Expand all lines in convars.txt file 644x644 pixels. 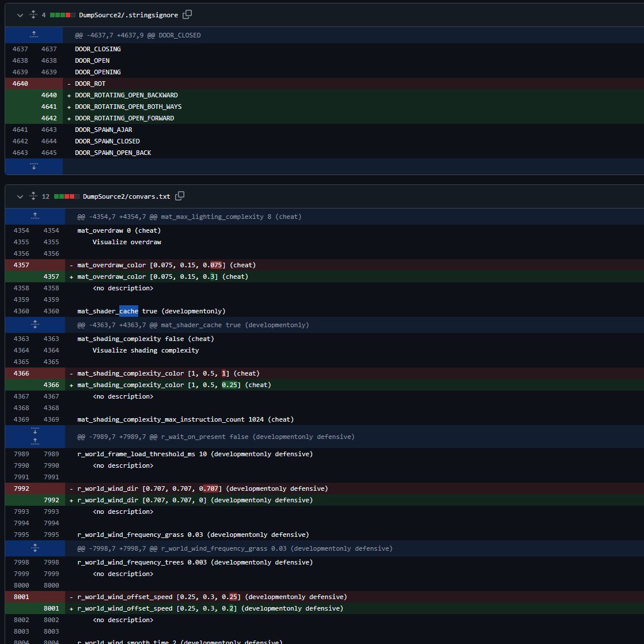(33, 196)
